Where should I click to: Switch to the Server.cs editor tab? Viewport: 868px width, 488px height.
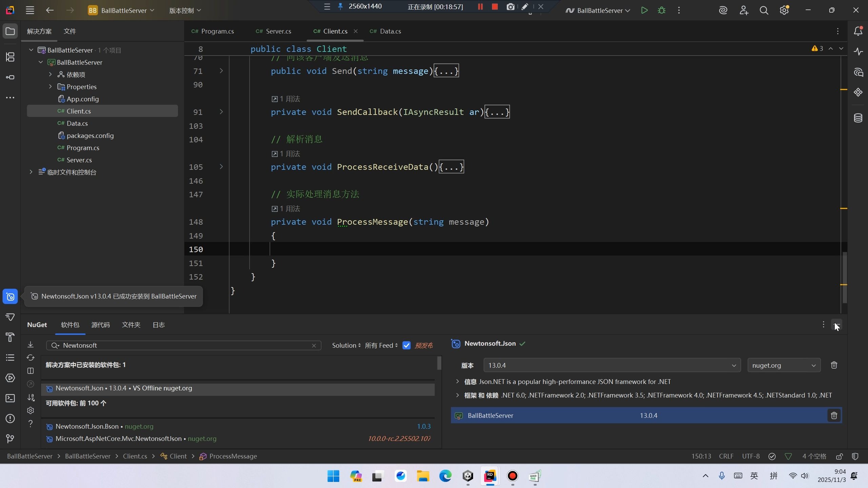pos(278,31)
